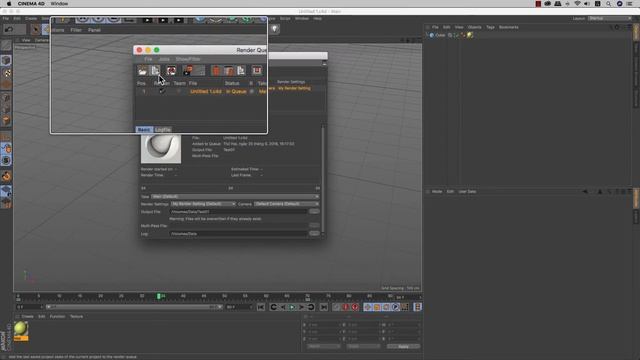Click the Render Queue vertical scrollbar

323,180
